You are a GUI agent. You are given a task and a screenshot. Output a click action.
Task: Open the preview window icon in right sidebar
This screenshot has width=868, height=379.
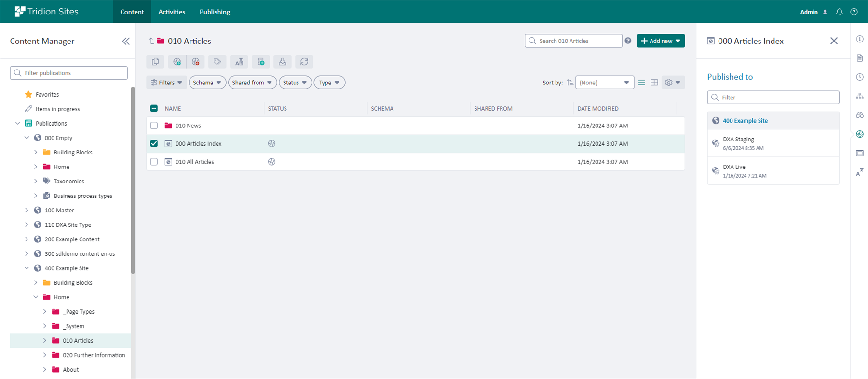click(860, 153)
